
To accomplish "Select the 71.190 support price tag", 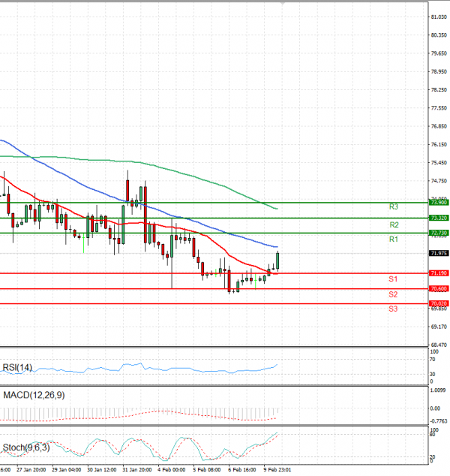I will tap(439, 273).
